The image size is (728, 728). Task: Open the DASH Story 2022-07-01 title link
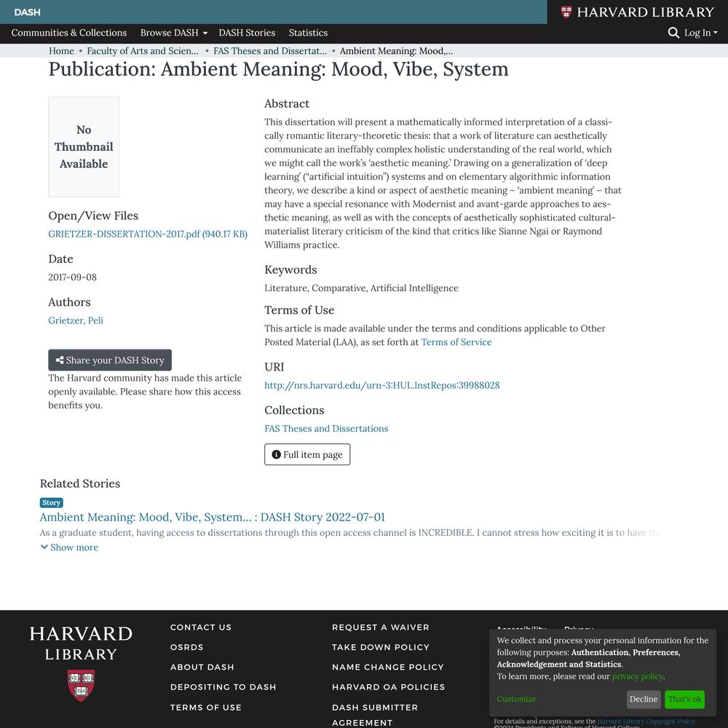pos(212,517)
